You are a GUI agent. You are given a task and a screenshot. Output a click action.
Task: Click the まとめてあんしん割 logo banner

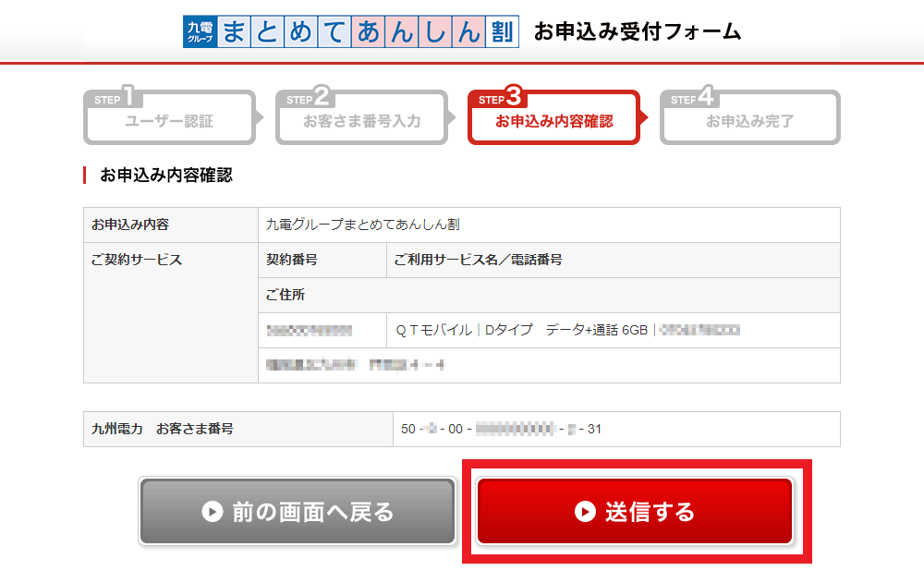pyautogui.click(x=350, y=31)
